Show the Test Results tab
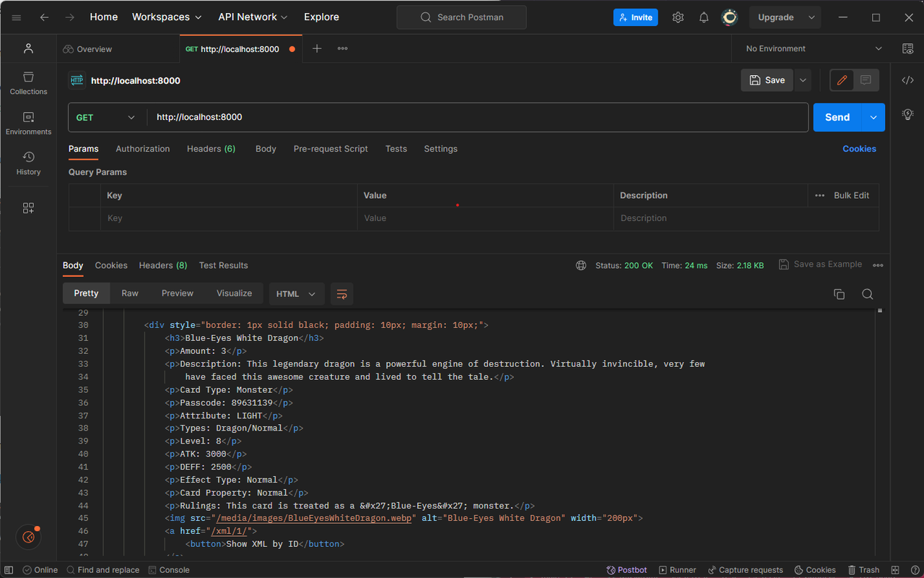Image resolution: width=924 pixels, height=578 pixels. 223,265
